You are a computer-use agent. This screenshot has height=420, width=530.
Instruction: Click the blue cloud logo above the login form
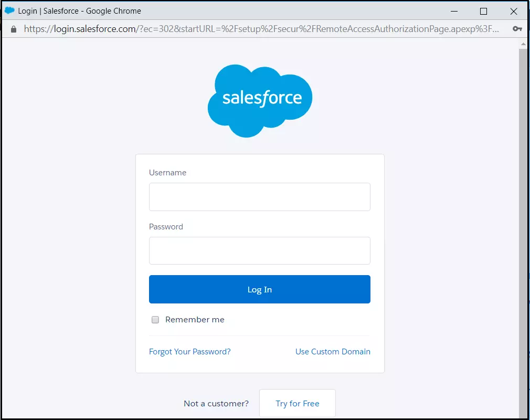(x=260, y=100)
